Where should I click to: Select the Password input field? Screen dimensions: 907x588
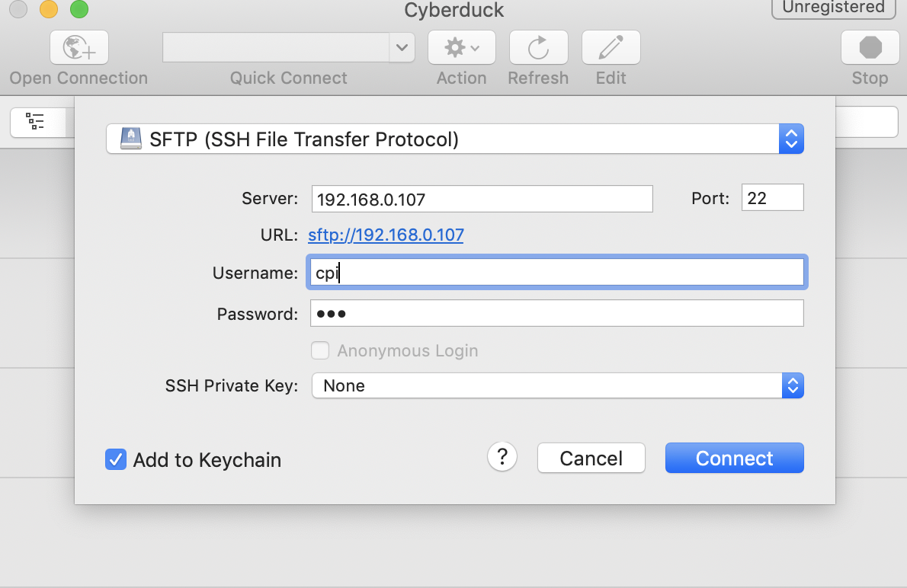click(x=556, y=313)
